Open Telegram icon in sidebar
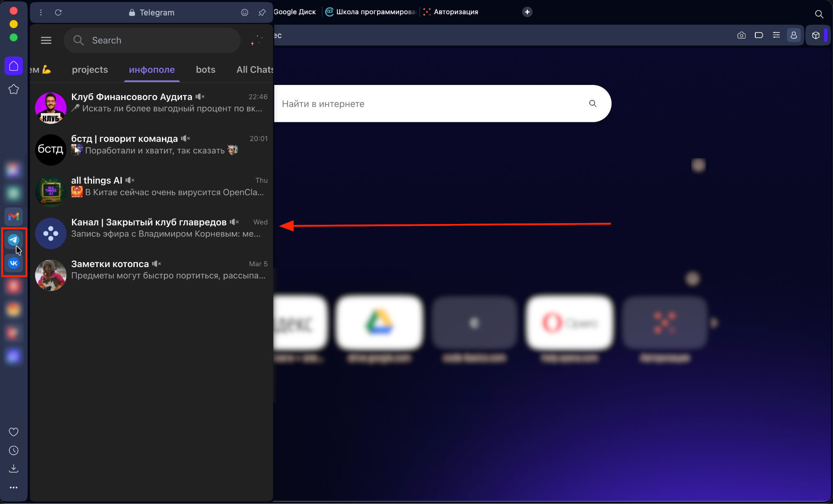Screen dimensions: 833x504 point(13,240)
